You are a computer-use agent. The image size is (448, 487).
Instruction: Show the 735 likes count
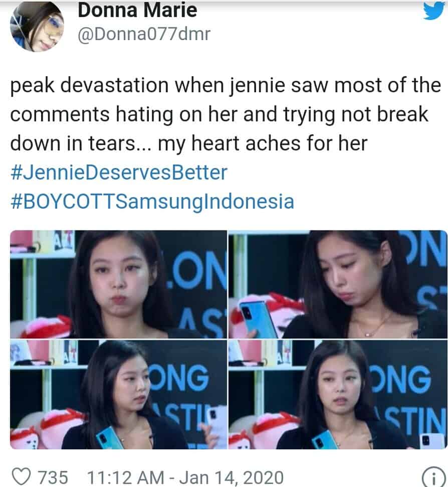coord(53,477)
